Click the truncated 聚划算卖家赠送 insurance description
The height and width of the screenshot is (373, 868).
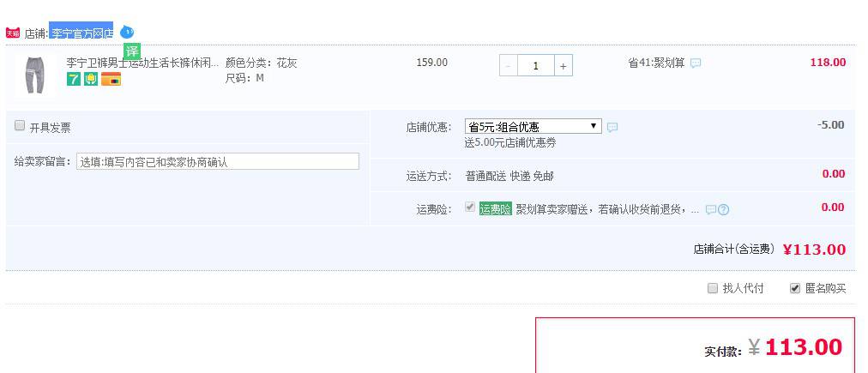pos(607,210)
